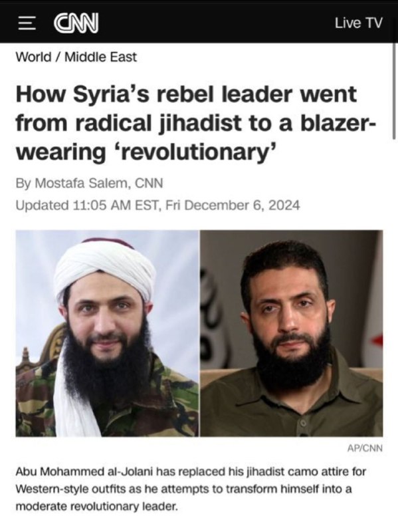Image resolution: width=398 pixels, height=532 pixels.
Task: Click the AP/CNN photo credit
Action: 365,448
